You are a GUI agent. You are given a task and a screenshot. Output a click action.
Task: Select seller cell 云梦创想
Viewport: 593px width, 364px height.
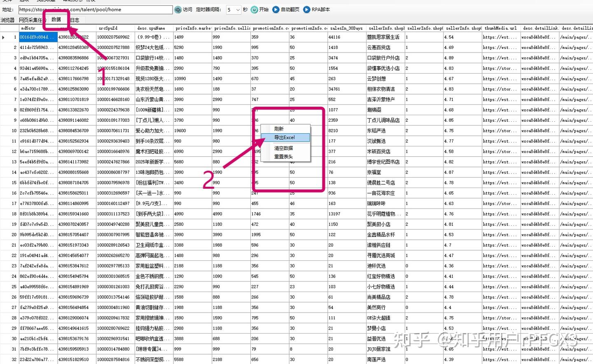click(x=385, y=79)
